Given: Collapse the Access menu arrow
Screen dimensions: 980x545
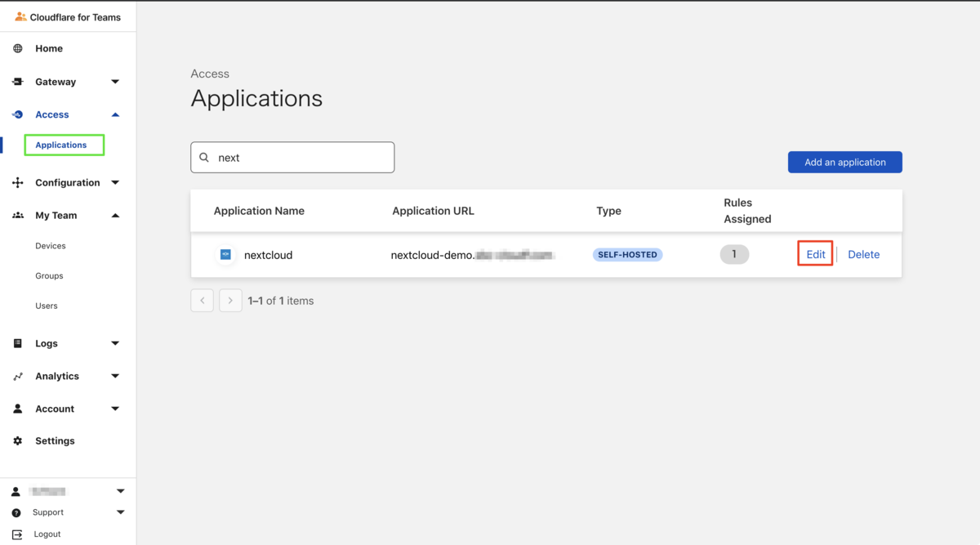Looking at the screenshot, I should [x=115, y=114].
